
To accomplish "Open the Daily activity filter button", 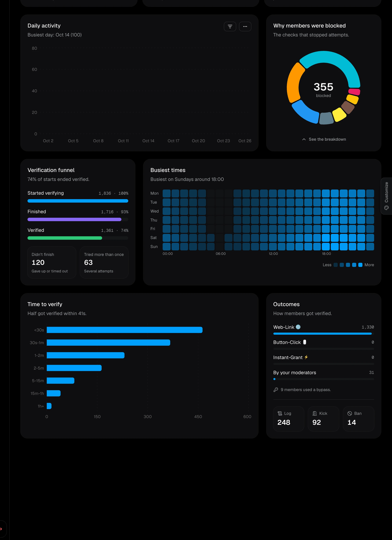I will click(230, 26).
